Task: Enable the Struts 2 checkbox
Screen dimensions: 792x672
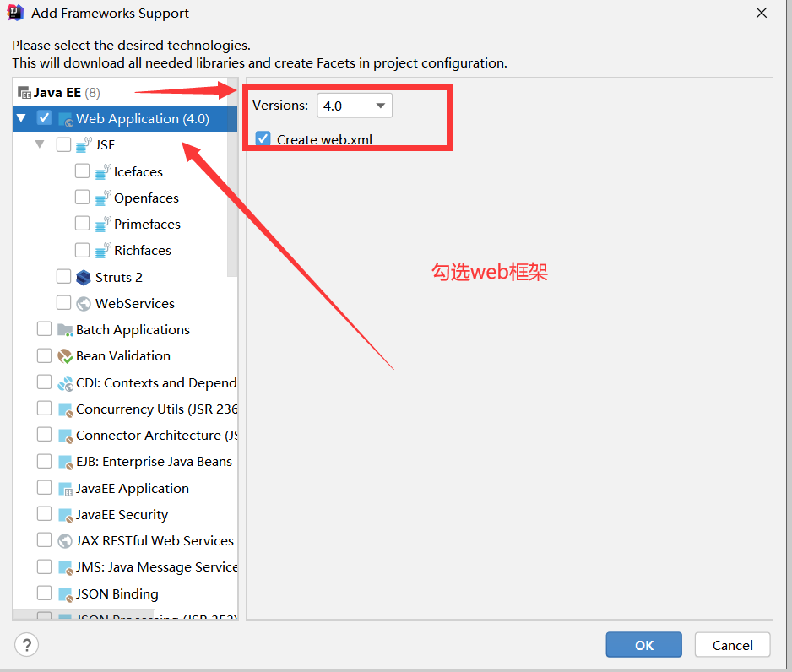Action: (x=63, y=276)
